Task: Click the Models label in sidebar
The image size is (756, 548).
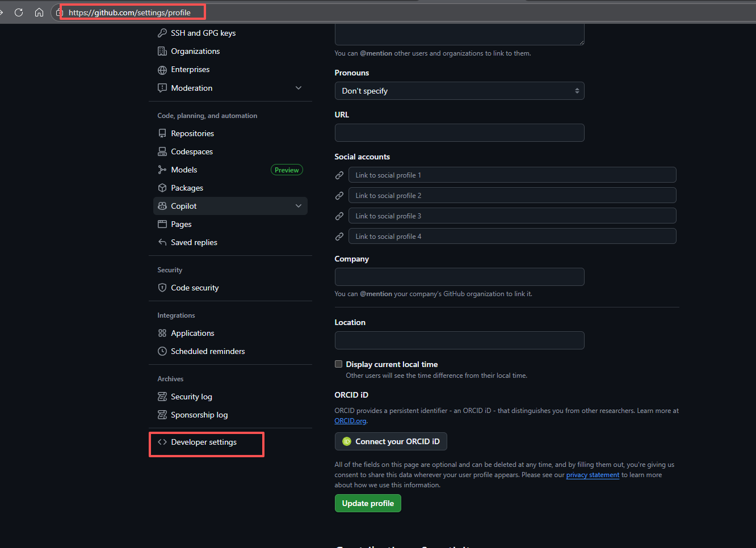Action: (x=184, y=170)
